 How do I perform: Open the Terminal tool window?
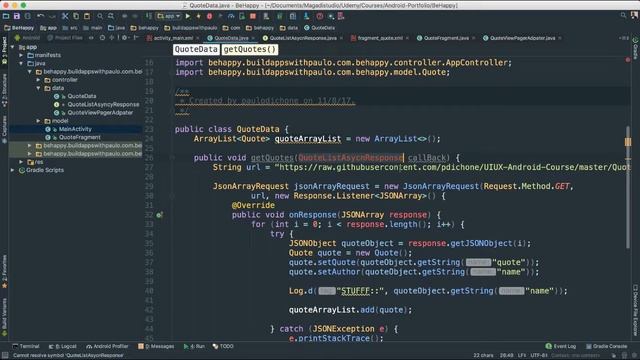(x=26, y=346)
